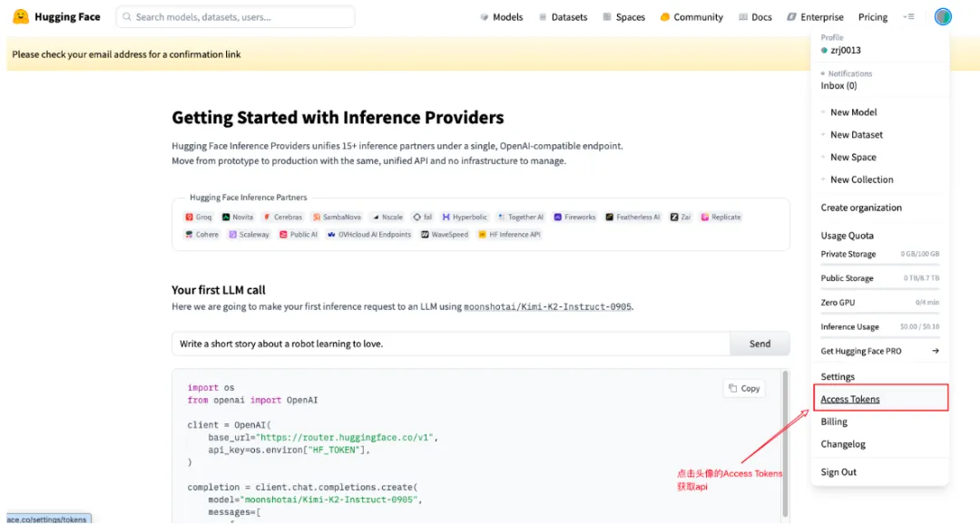Click the Get Hugging Face PRO arrow

tap(935, 351)
